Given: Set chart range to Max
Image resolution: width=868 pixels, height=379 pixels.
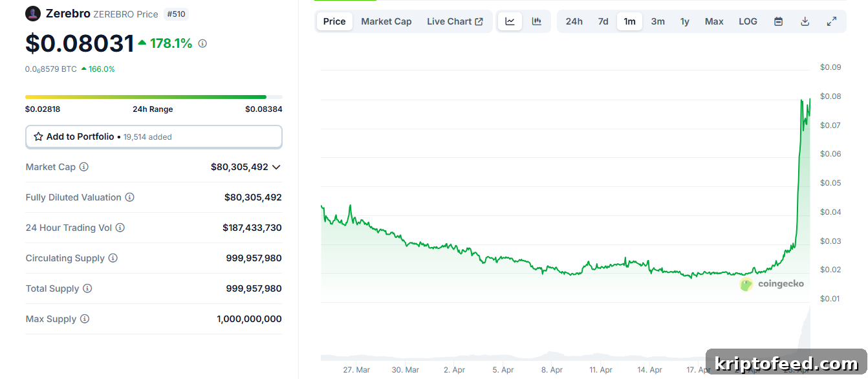Looking at the screenshot, I should tap(714, 21).
